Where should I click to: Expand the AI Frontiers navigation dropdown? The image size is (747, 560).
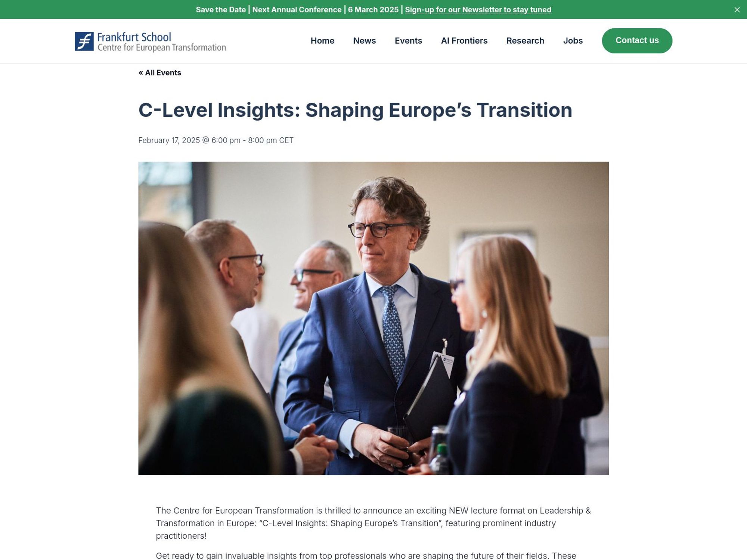pos(464,40)
